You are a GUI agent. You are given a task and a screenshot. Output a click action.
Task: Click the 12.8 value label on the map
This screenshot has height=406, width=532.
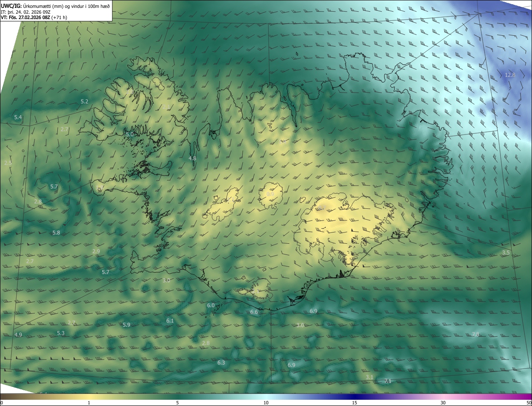pos(510,75)
